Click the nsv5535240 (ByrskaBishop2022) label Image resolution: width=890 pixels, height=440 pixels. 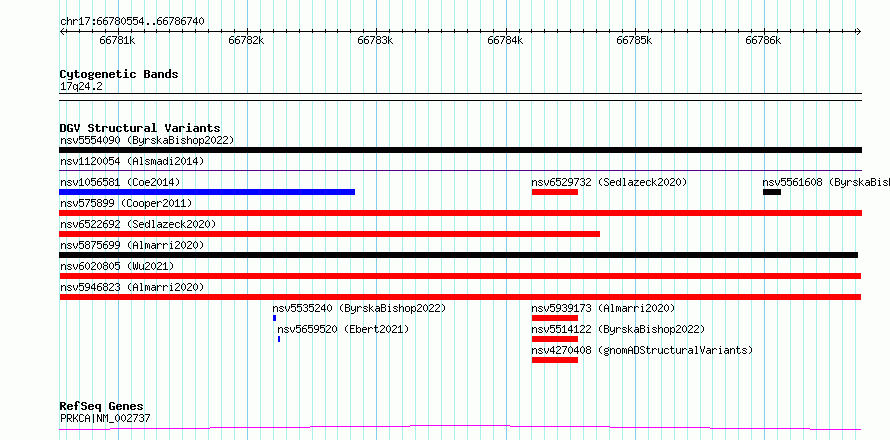point(359,308)
